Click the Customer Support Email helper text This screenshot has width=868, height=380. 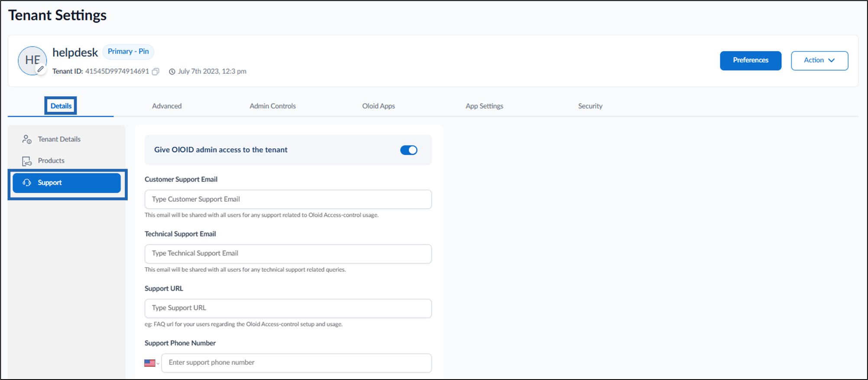pos(262,215)
